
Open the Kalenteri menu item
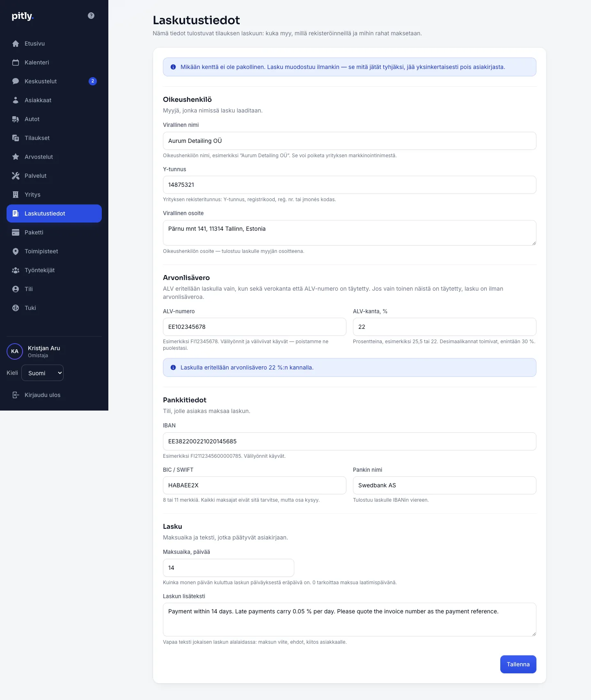tap(54, 62)
